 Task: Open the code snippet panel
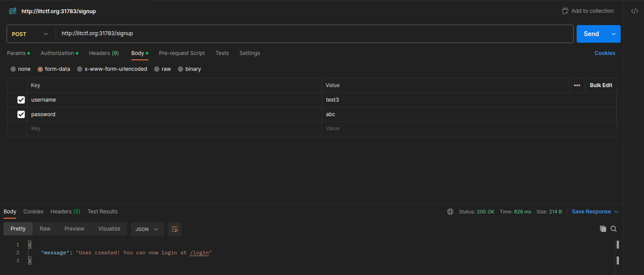[x=634, y=11]
